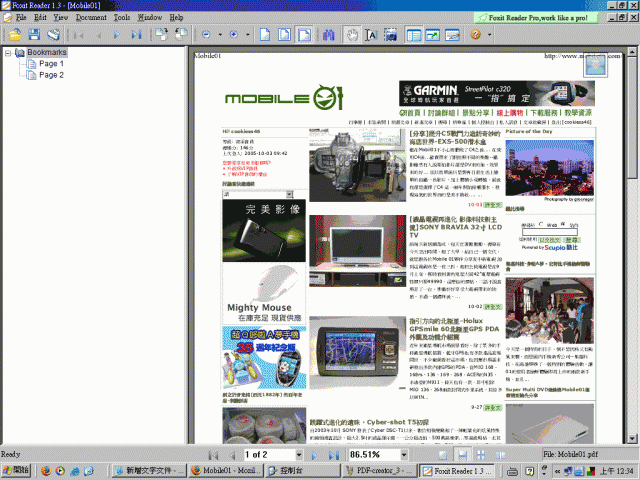Go to the next page from the top toolbar
Image resolution: width=640 pixels, height=480 pixels.
(x=117, y=35)
